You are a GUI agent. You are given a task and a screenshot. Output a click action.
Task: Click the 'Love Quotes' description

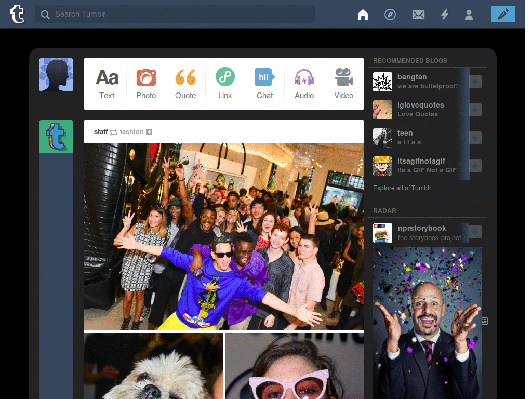pos(418,114)
